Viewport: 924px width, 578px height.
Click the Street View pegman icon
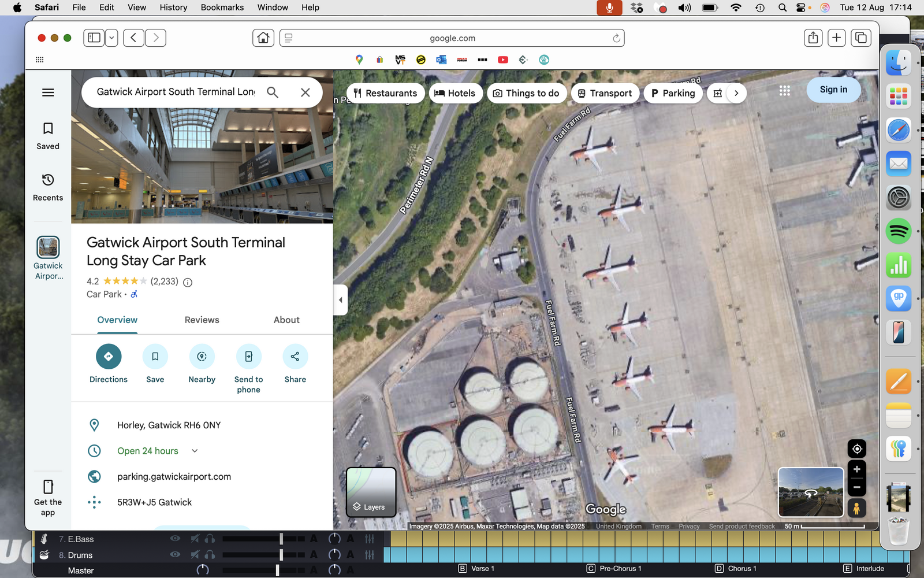point(857,508)
